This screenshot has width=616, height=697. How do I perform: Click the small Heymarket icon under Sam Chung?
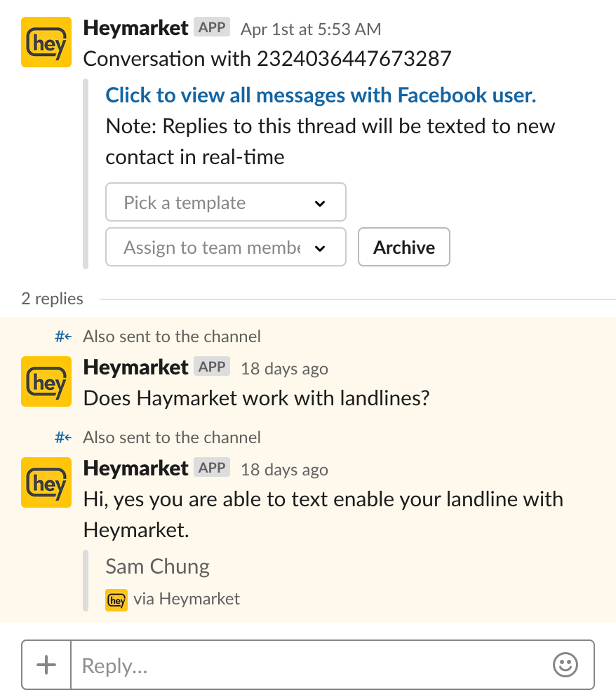coord(116,600)
